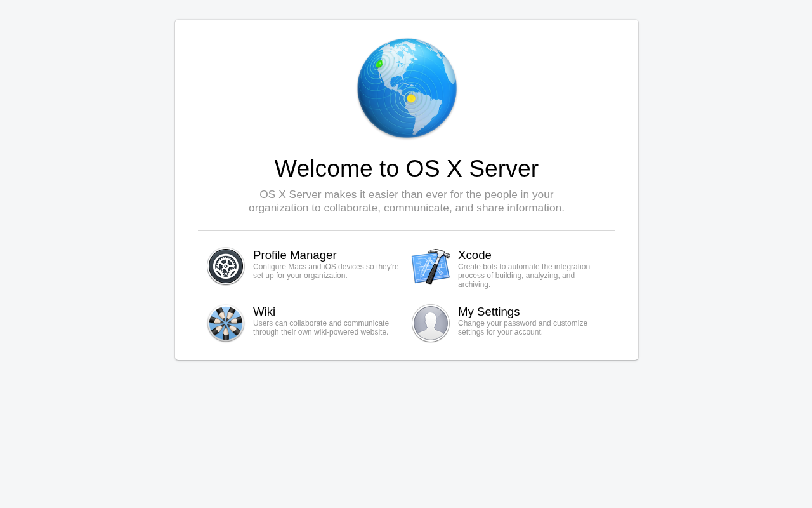
Task: Click text "Configure Macs and iOS devices" description
Action: [326, 271]
